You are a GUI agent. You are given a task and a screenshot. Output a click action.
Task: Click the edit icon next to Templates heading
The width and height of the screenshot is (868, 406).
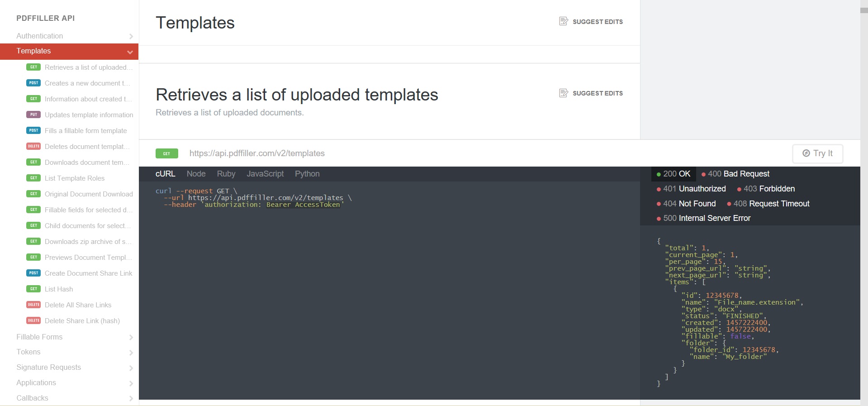tap(564, 21)
